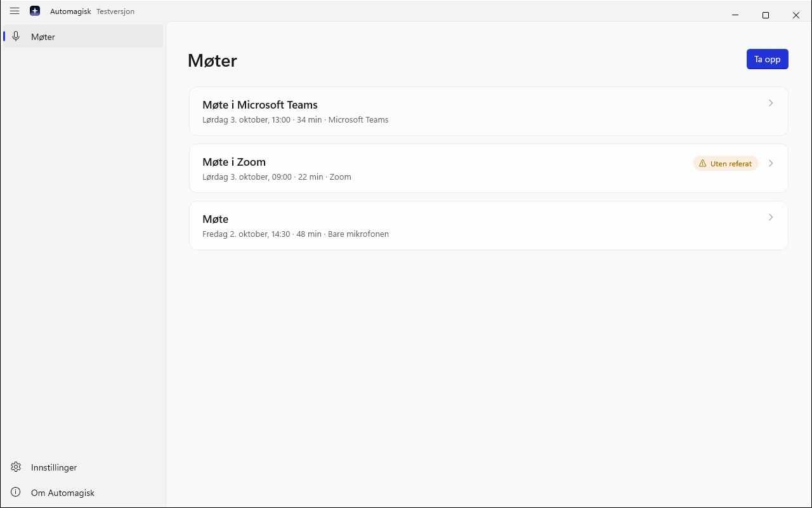Maximize the Automagisk window
The width and height of the screenshot is (812, 508).
[766, 15]
